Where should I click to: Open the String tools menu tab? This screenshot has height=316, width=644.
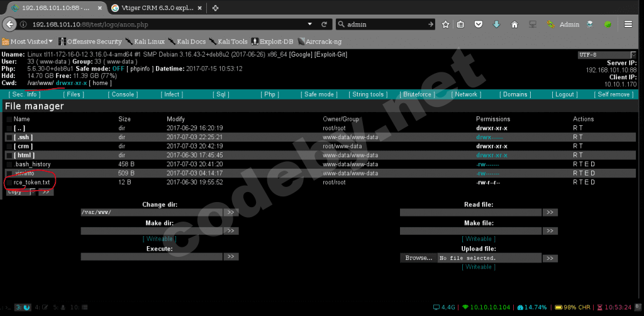(368, 94)
